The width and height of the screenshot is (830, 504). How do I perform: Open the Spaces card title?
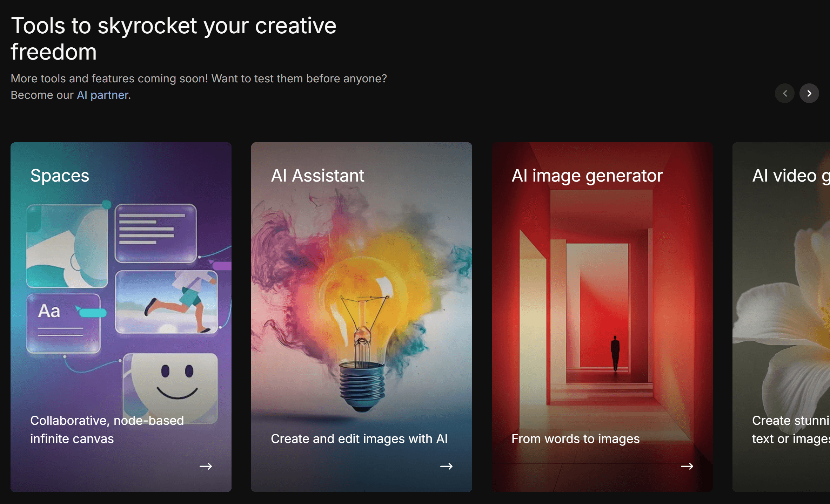pyautogui.click(x=60, y=175)
